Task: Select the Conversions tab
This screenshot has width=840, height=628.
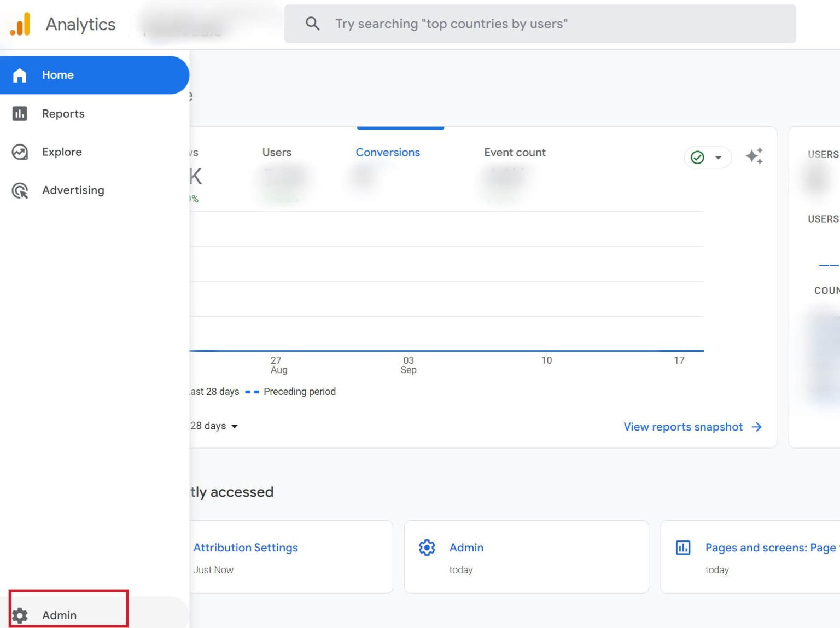Action: pyautogui.click(x=388, y=152)
